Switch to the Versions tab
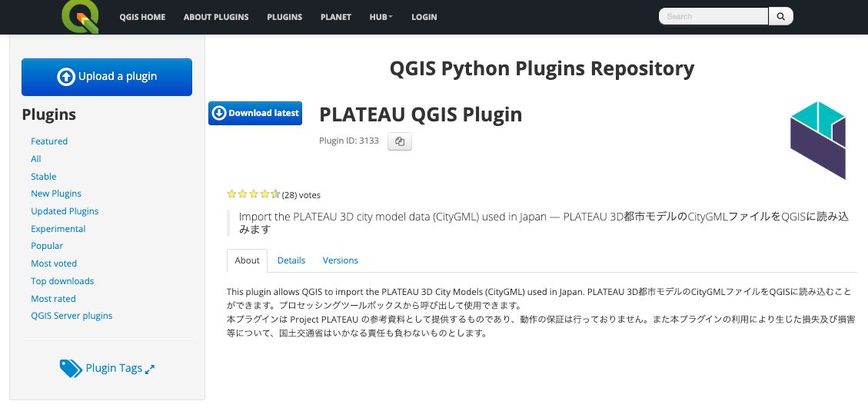Image resolution: width=868 pixels, height=411 pixels. pyautogui.click(x=341, y=260)
